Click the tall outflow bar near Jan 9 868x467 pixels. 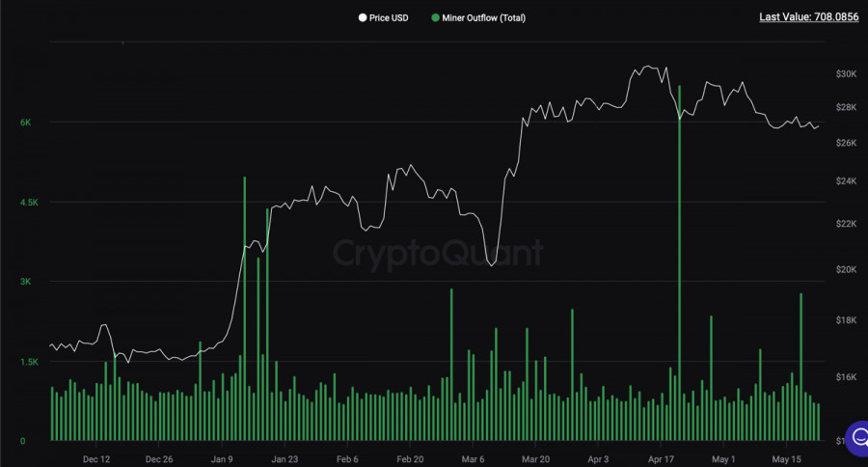click(x=245, y=309)
